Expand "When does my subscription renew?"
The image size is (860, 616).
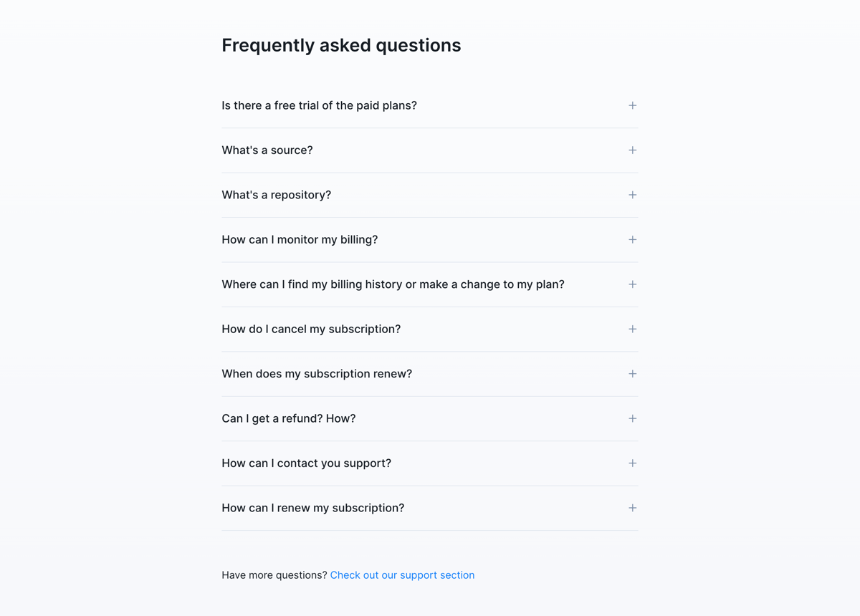click(x=317, y=373)
